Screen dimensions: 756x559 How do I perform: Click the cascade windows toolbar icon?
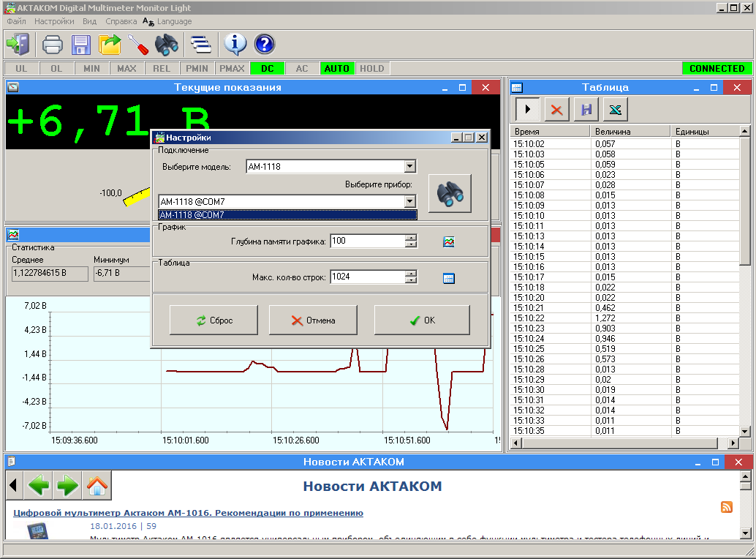coord(200,45)
